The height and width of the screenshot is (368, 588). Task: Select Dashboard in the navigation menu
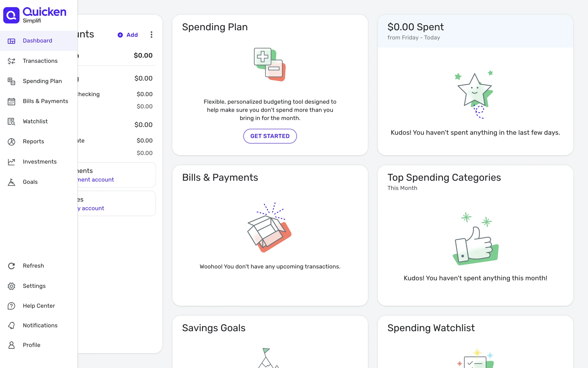[x=37, y=41]
